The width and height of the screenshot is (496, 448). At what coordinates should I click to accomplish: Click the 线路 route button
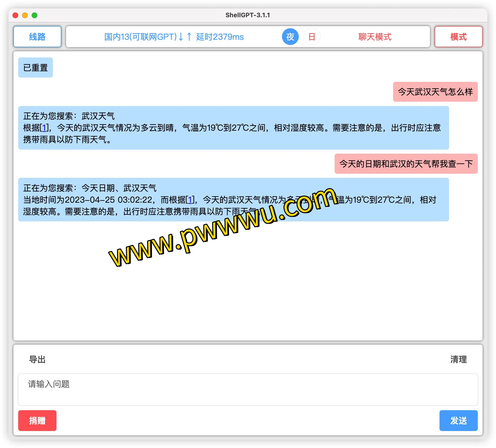(x=37, y=37)
